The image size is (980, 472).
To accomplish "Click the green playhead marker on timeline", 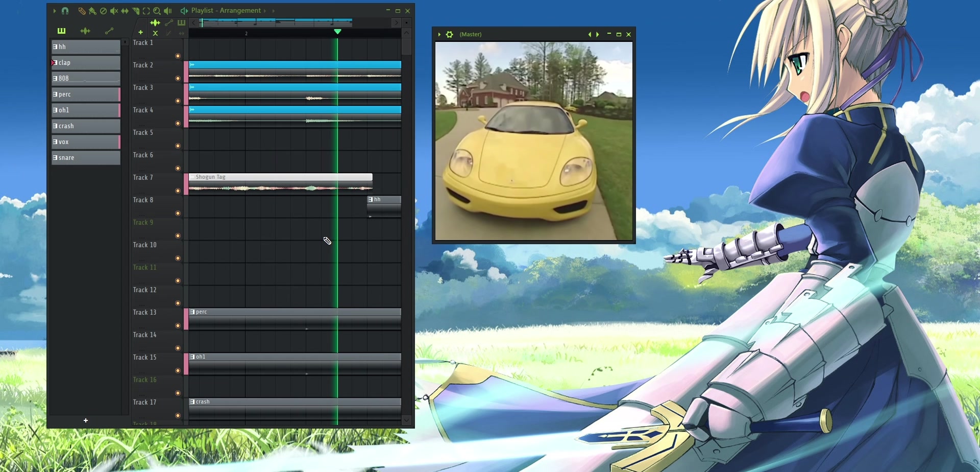I will point(337,32).
